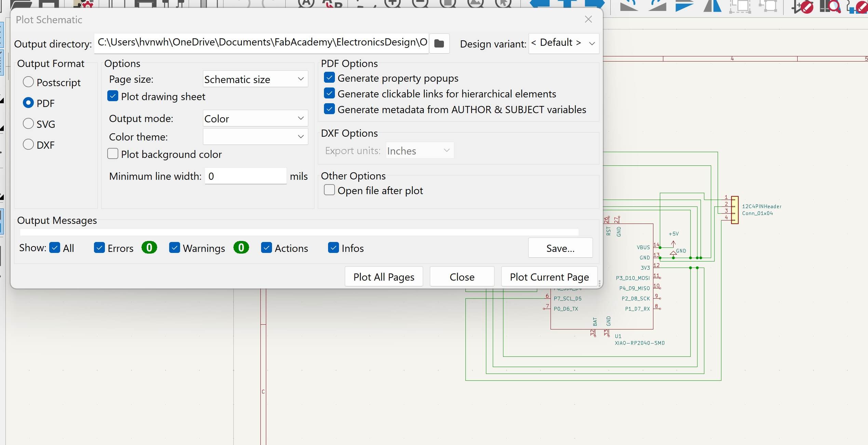Image resolution: width=868 pixels, height=445 pixels.
Task: Toggle the Errors message filter
Action: [x=99, y=247]
